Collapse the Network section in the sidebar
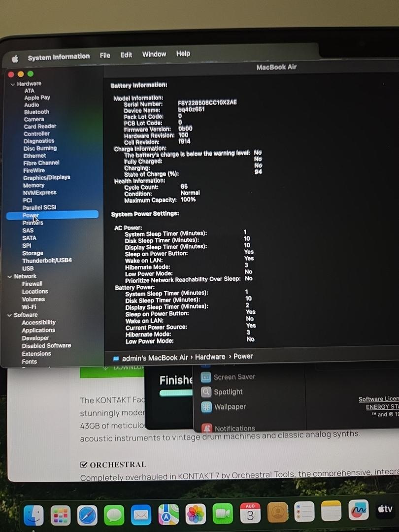This screenshot has width=399, height=532. pyautogui.click(x=9, y=277)
